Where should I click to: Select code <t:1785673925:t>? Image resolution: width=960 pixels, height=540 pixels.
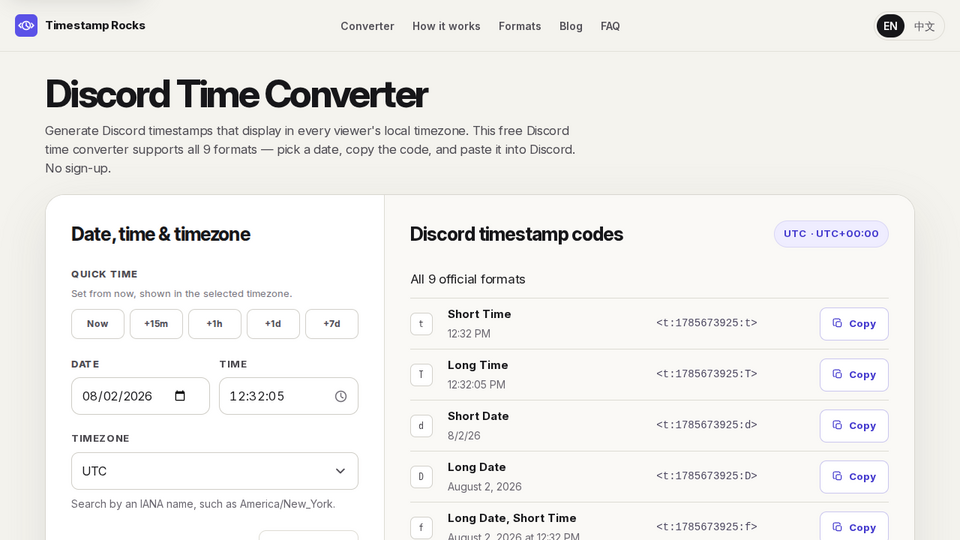[x=707, y=323]
